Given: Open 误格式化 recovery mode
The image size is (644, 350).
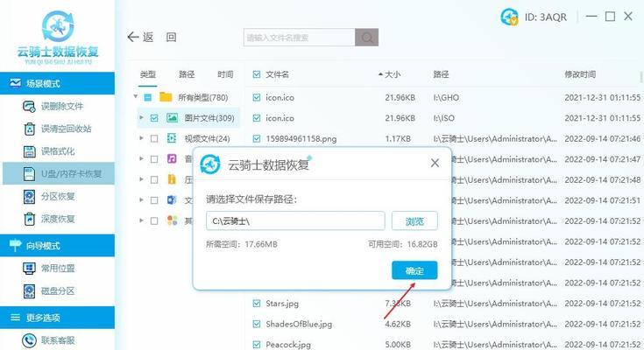Looking at the screenshot, I should click(x=58, y=151).
